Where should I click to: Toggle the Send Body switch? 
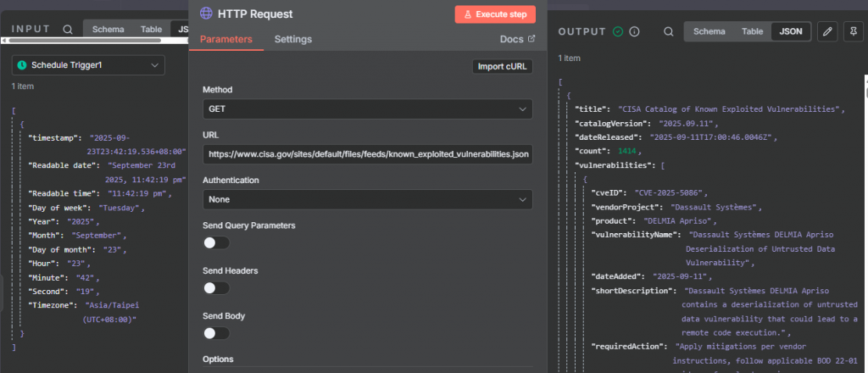click(x=216, y=333)
